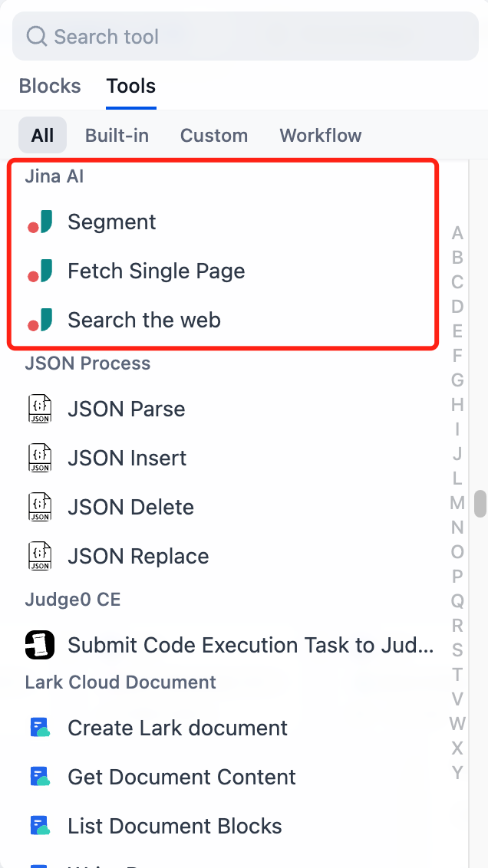Open List Document Blocks tool
The image size is (488, 868).
[x=175, y=827]
